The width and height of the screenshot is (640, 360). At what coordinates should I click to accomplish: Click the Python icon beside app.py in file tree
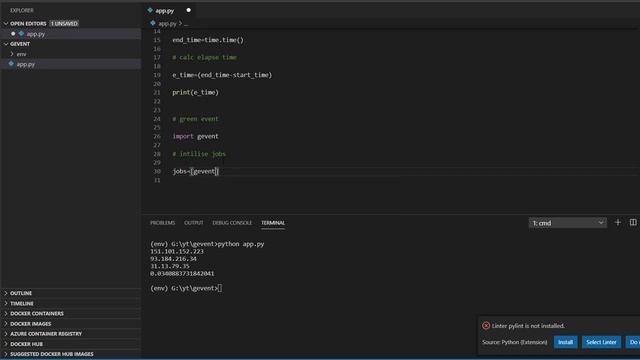click(x=11, y=64)
